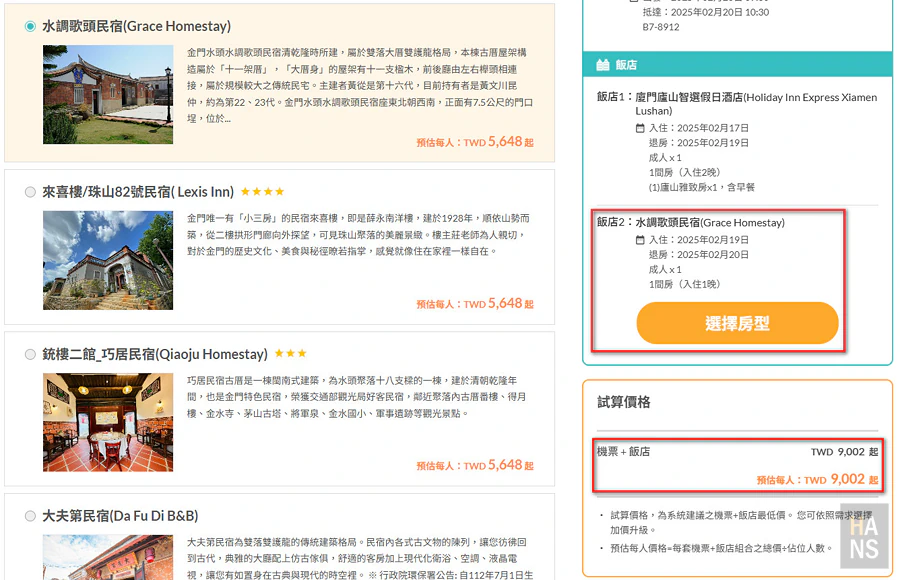Click the flight number B7-8912
900x580 pixels.
pos(661,27)
